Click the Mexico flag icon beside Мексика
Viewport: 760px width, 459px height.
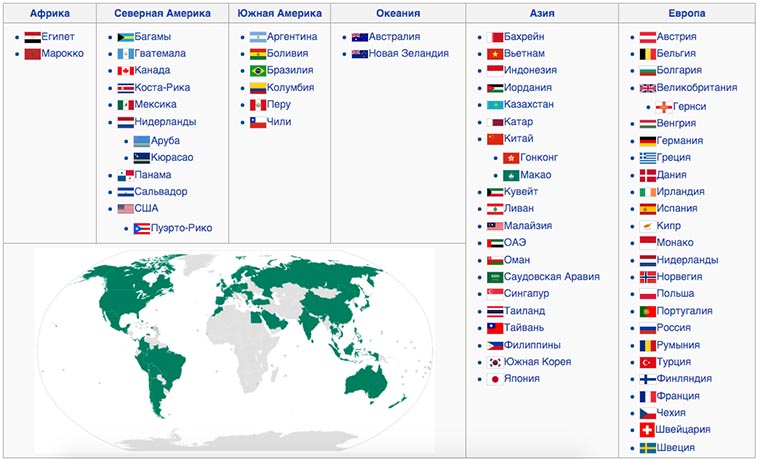126,105
